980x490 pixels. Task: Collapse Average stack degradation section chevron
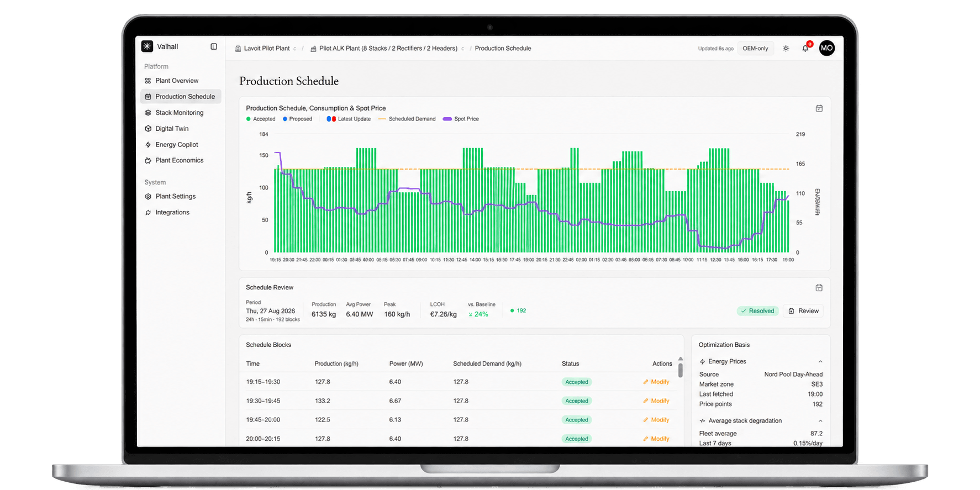click(820, 421)
